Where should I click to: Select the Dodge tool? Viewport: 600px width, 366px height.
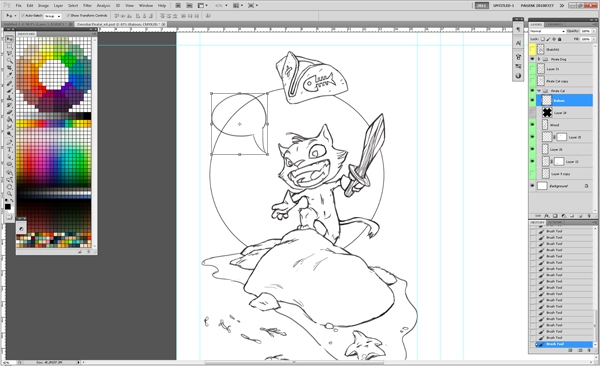(9, 134)
